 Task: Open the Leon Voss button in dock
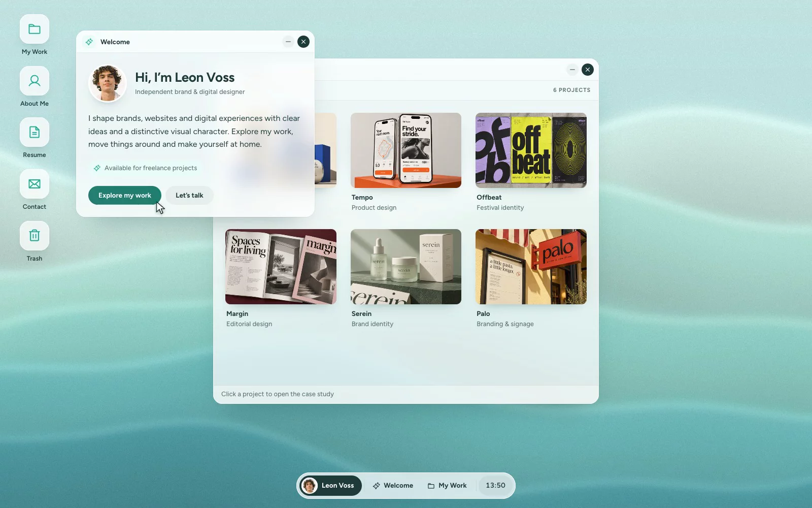pyautogui.click(x=331, y=486)
